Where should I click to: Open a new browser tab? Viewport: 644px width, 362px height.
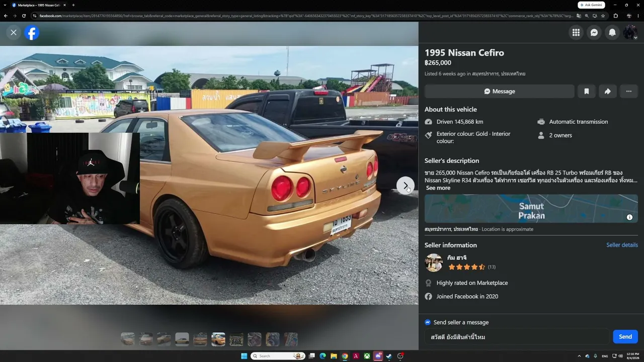point(73,5)
